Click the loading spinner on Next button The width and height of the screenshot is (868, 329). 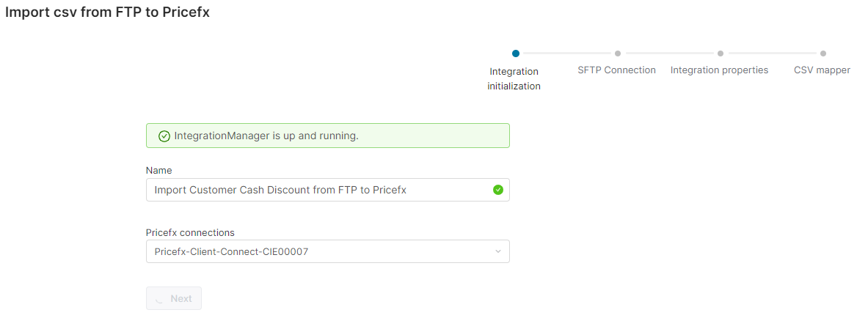pyautogui.click(x=159, y=298)
